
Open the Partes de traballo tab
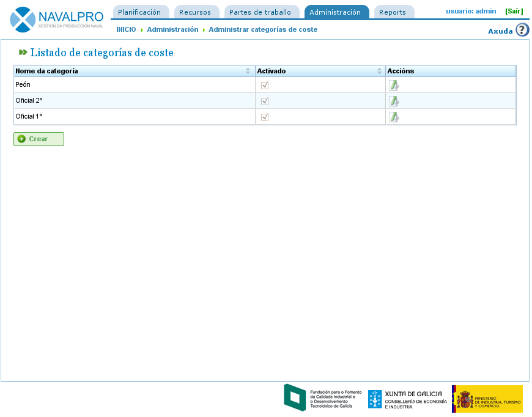[x=260, y=12]
